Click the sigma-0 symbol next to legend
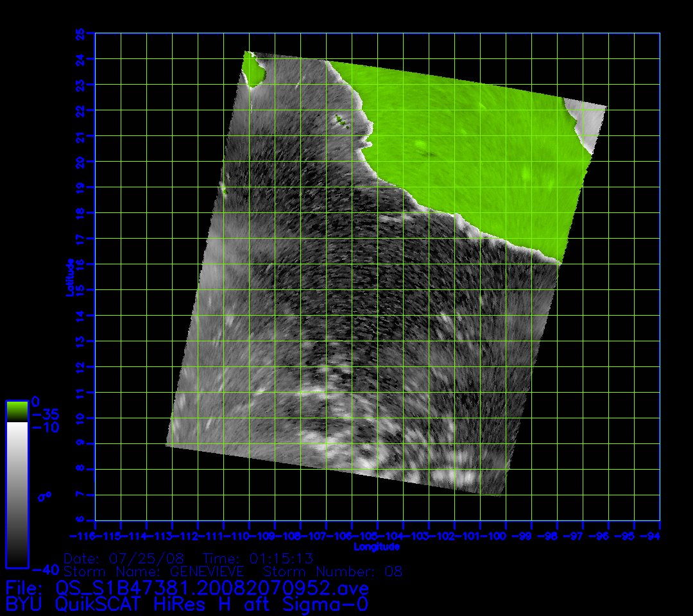The height and width of the screenshot is (616, 693). (44, 497)
